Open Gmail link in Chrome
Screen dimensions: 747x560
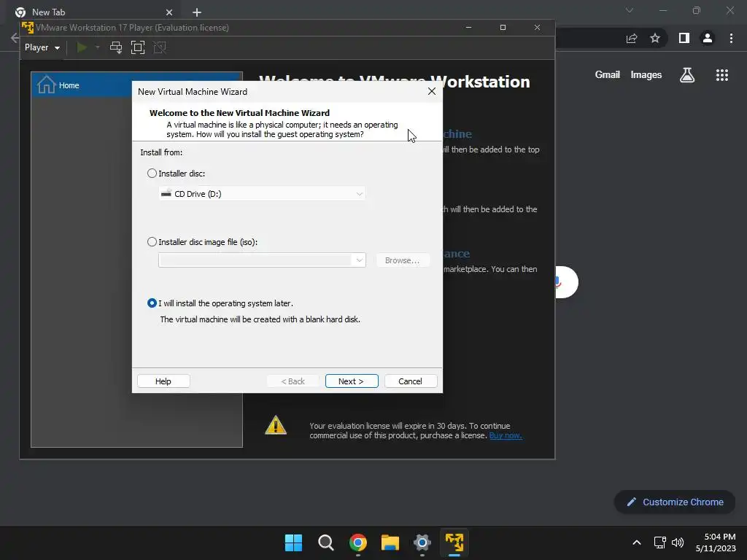(608, 75)
